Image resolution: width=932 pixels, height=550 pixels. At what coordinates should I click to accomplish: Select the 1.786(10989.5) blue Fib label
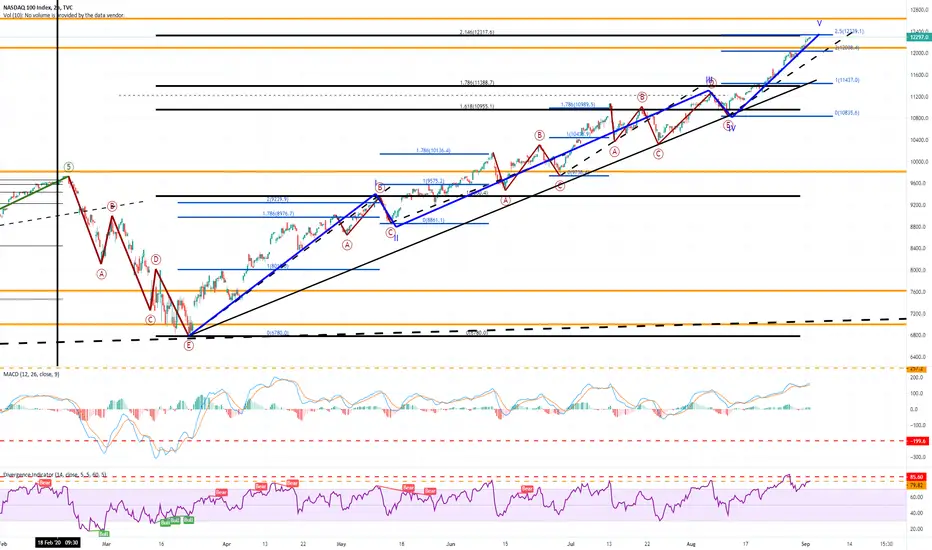tap(578, 104)
